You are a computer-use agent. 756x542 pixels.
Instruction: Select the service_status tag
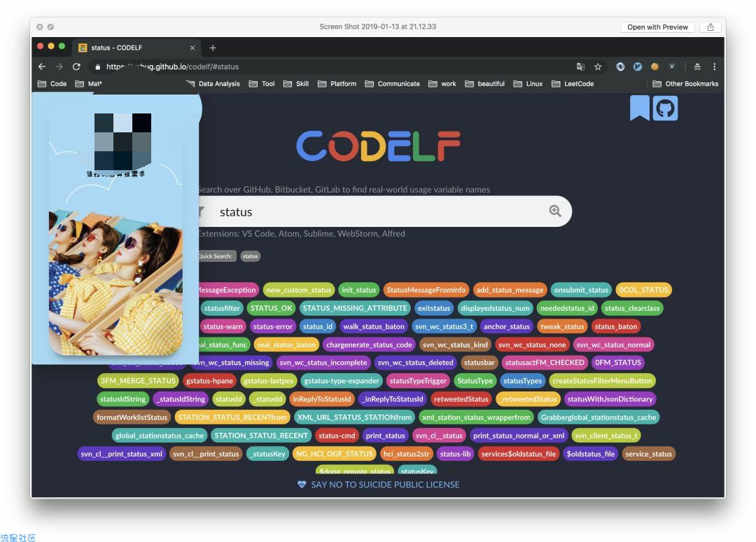648,454
